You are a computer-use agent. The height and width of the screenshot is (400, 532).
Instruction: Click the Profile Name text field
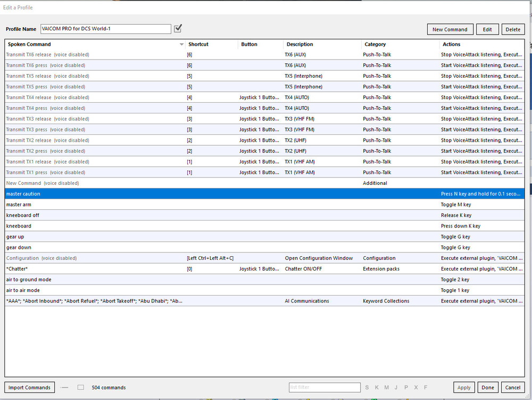105,29
